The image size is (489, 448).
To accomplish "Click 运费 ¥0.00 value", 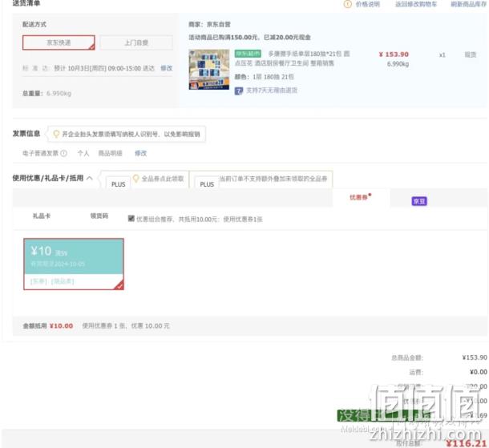I will (x=479, y=372).
